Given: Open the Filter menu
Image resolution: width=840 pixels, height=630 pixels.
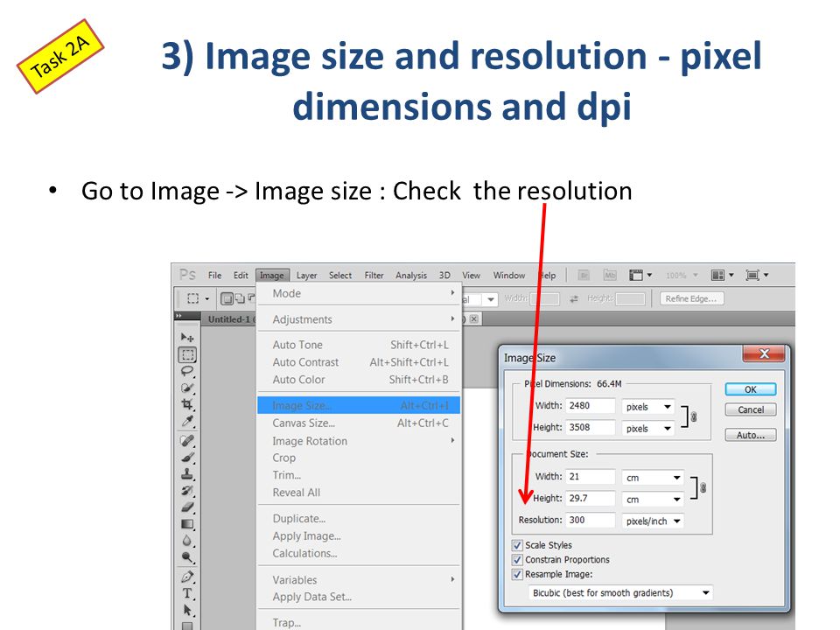Looking at the screenshot, I should (374, 276).
